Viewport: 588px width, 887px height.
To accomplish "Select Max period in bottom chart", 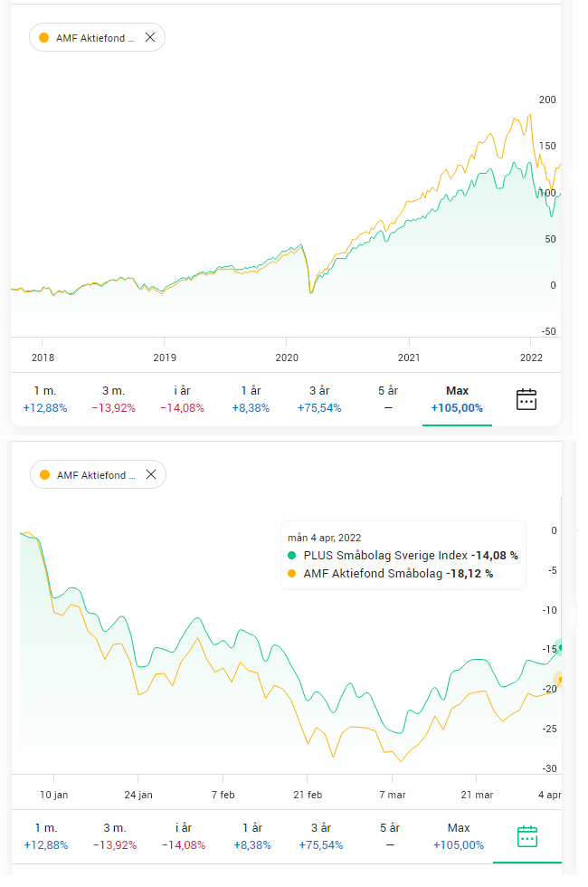I will point(459,836).
